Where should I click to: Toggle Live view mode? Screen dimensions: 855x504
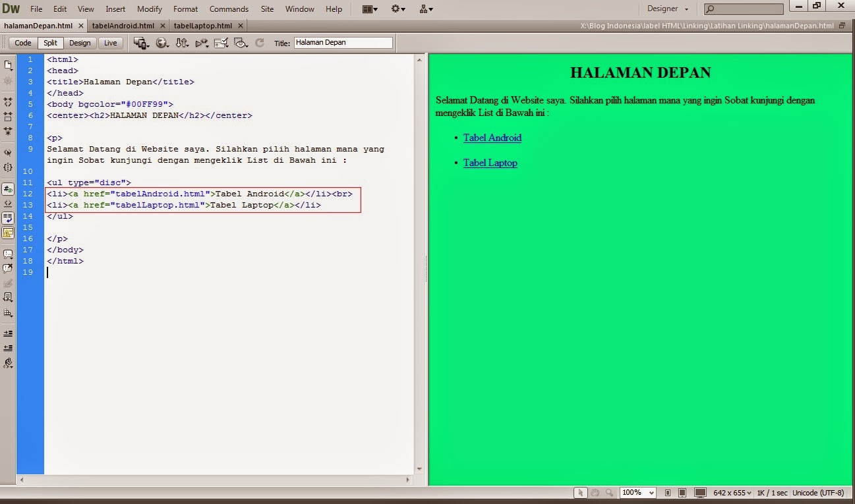[x=110, y=42]
